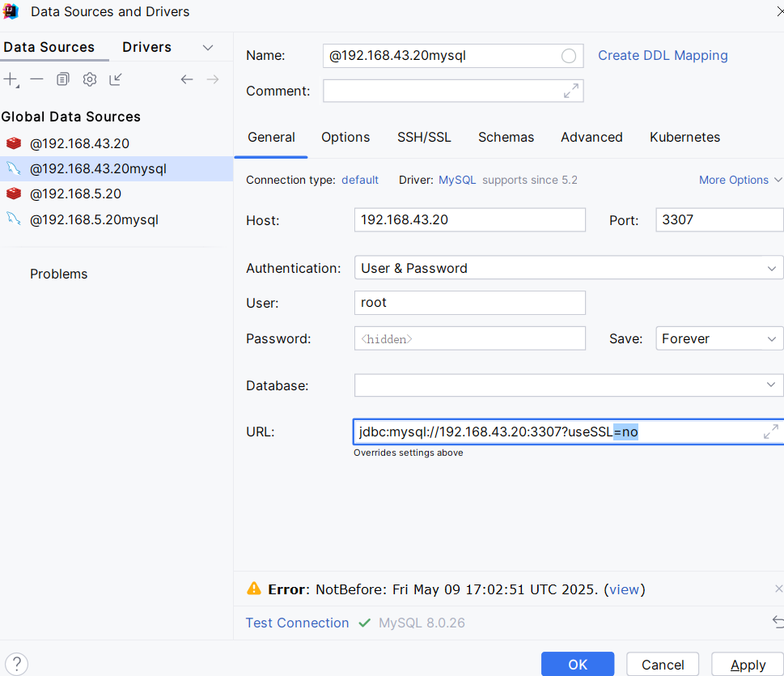Click Test Connection

(x=297, y=623)
